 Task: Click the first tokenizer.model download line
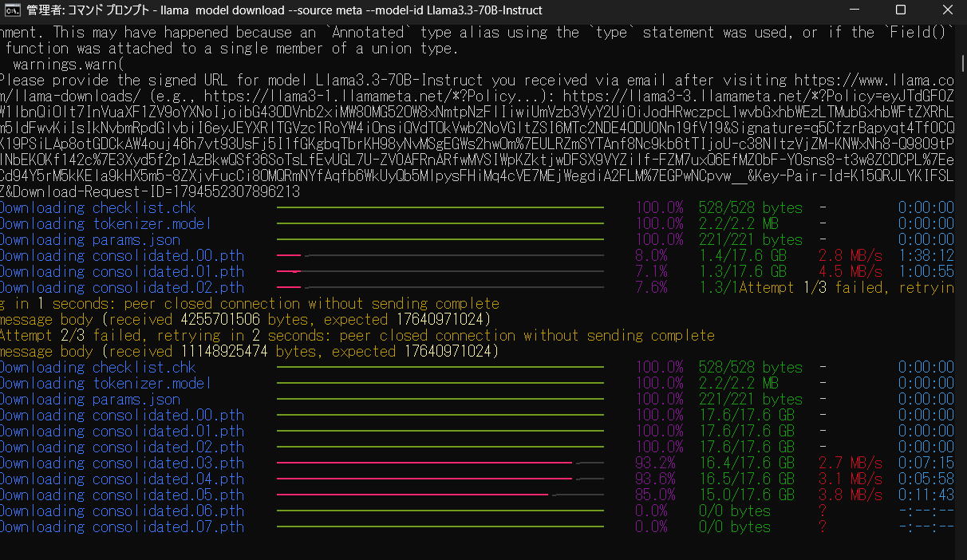tap(105, 224)
